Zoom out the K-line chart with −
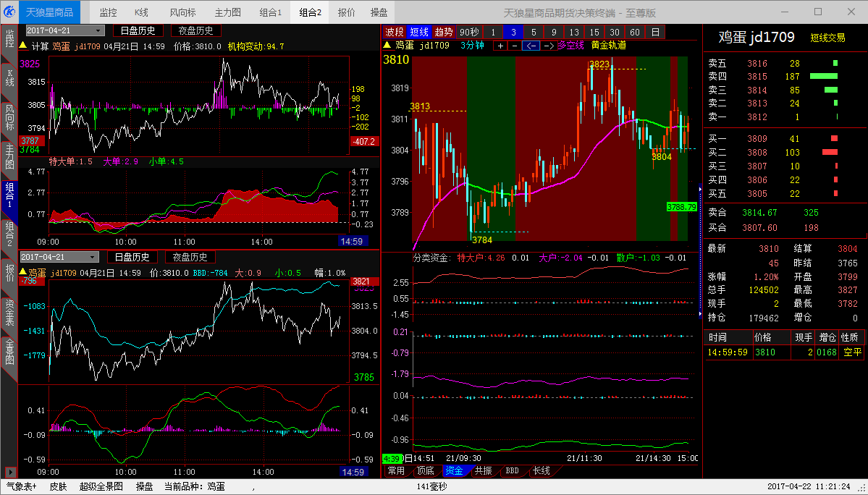The image size is (868, 495). 514,46
